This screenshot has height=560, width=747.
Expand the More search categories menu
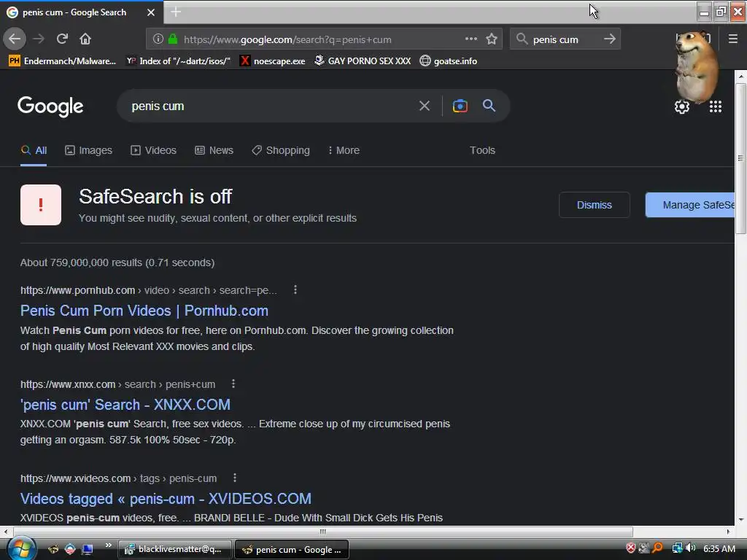(x=344, y=150)
